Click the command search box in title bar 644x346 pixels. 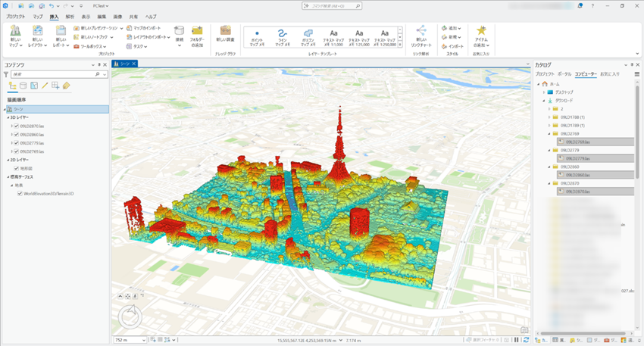click(332, 6)
